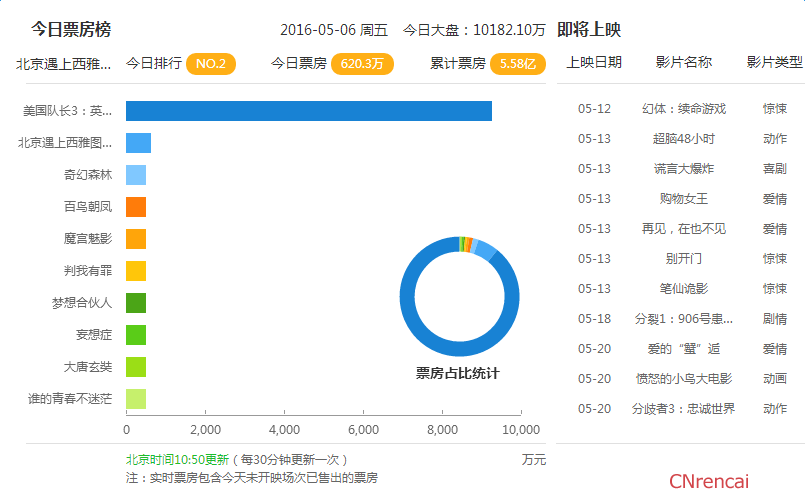805x496 pixels.
Task: Click the 5.58亿 cumulative box office badge
Action: point(517,64)
